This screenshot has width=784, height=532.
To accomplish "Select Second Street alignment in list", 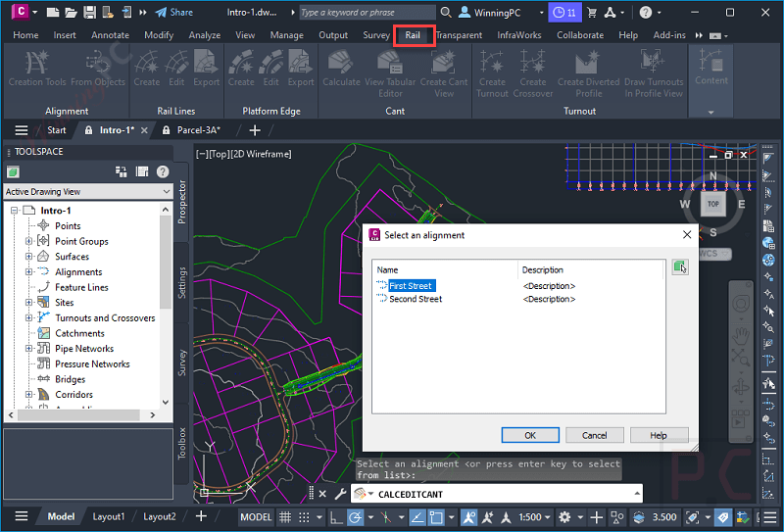I will [x=416, y=299].
